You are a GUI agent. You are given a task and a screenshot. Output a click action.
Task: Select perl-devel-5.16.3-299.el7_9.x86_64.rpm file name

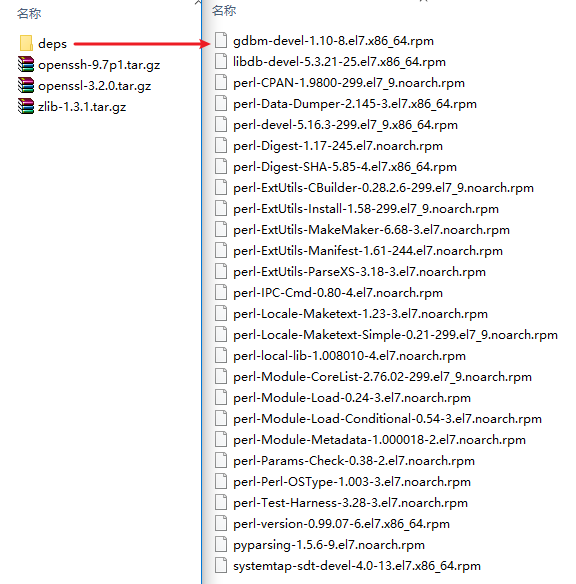click(x=346, y=125)
